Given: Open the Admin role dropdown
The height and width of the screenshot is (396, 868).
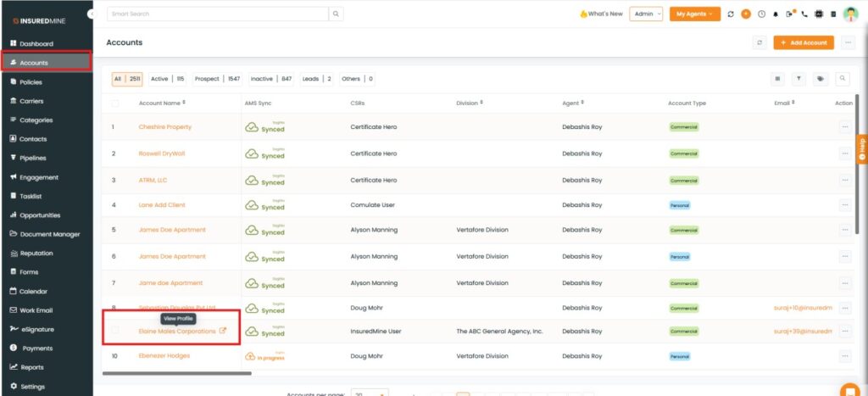Looking at the screenshot, I should coord(646,14).
